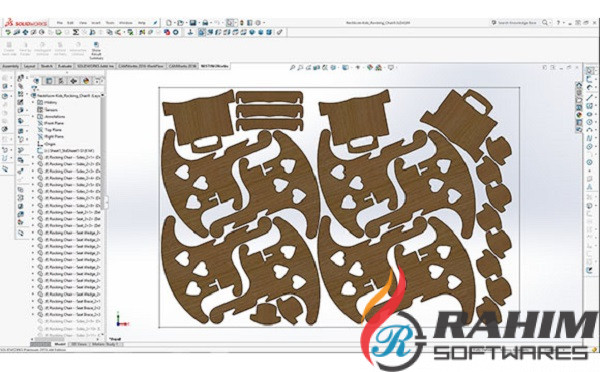Viewport: 600px width, 372px height.
Task: Open the Help menu
Action: (142, 23)
